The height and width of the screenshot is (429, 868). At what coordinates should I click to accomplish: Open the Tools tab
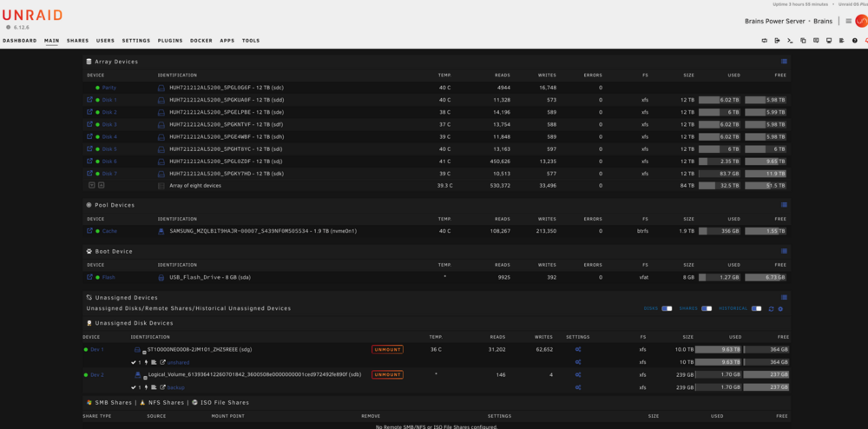tap(250, 41)
